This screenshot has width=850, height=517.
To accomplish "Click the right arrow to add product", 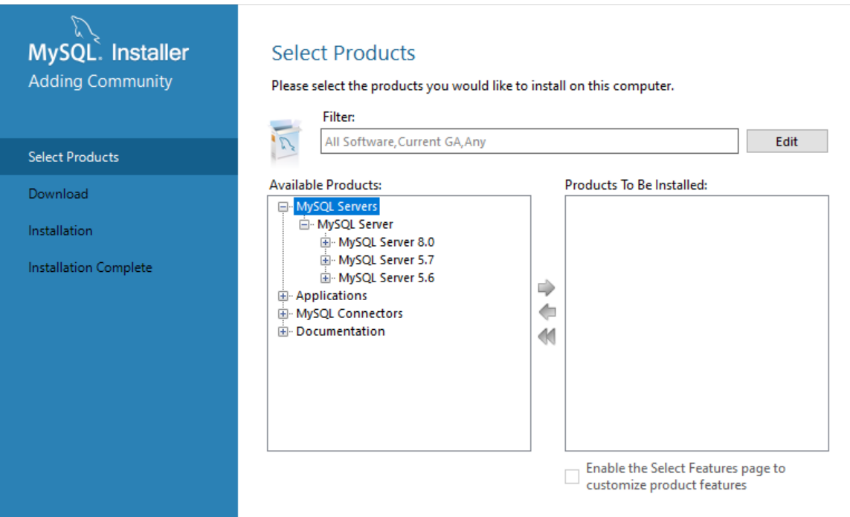I will [546, 287].
